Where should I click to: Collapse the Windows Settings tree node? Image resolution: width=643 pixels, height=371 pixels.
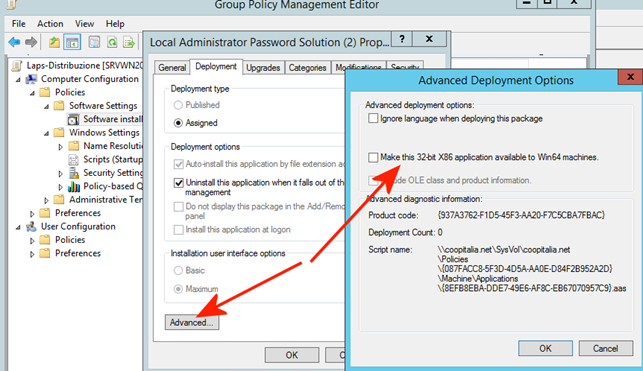pos(46,133)
